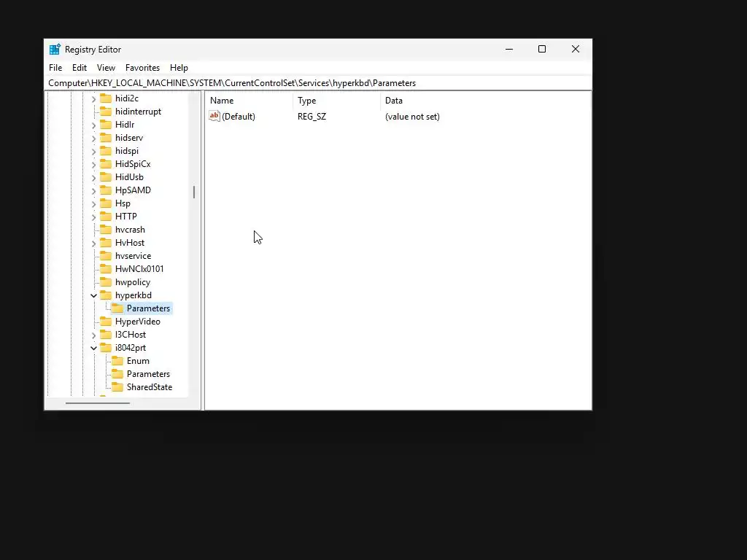
Task: Select the hidinterrupt folder icon
Action: [106, 112]
